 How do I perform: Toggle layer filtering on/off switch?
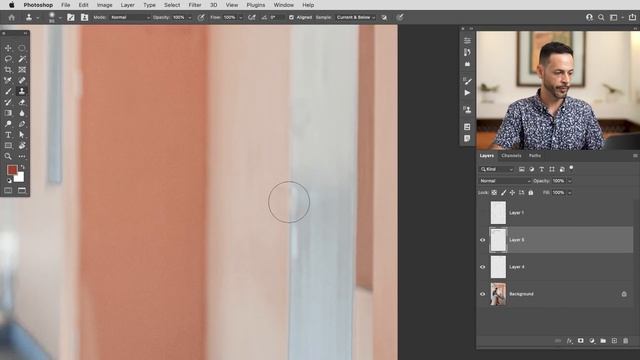coord(571,168)
